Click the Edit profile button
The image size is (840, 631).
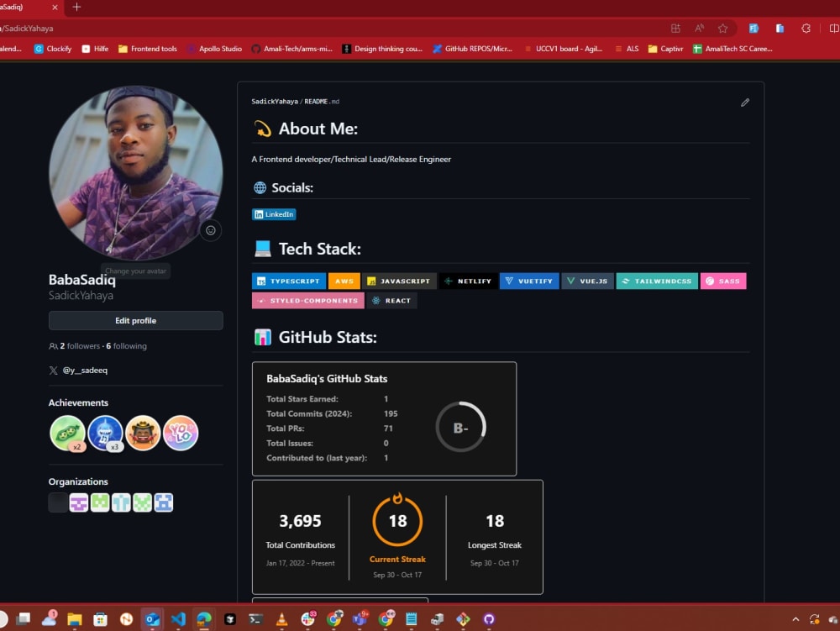click(135, 320)
